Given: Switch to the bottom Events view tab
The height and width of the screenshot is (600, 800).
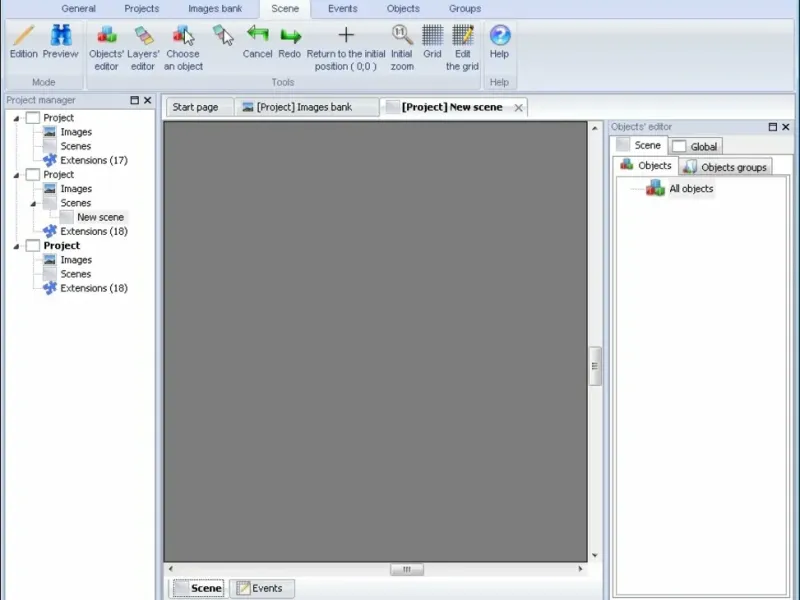Looking at the screenshot, I should pyautogui.click(x=262, y=588).
